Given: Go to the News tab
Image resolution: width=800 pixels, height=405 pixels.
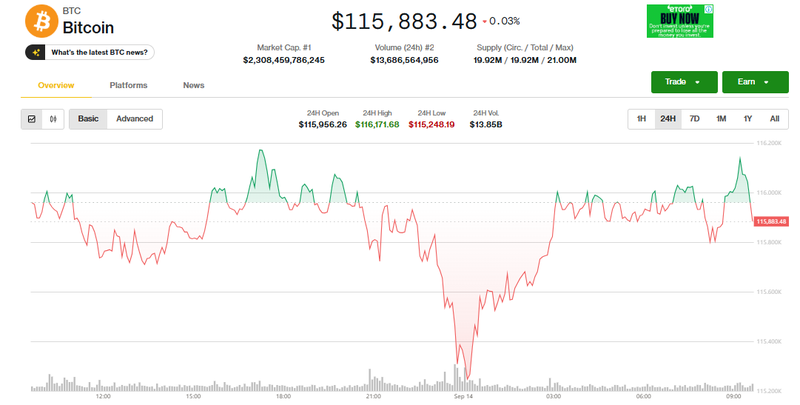Looking at the screenshot, I should tap(193, 86).
